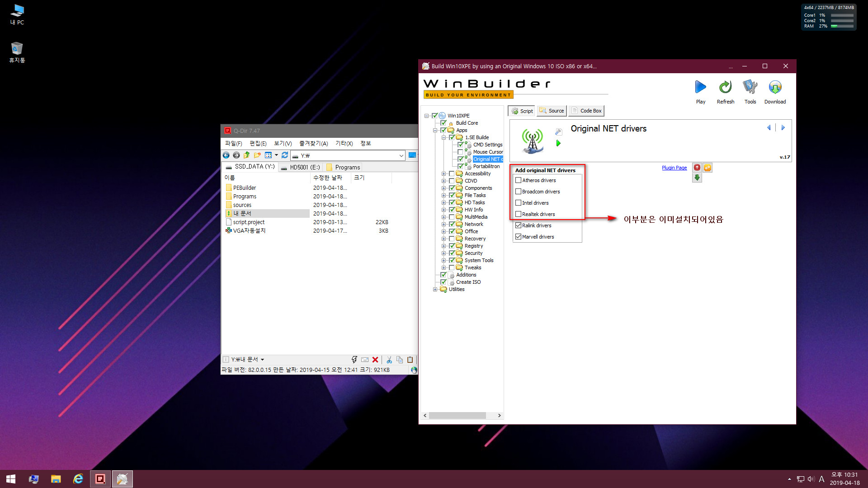The image size is (868, 488).
Task: Switch to the Code Box tab
Action: [x=586, y=111]
